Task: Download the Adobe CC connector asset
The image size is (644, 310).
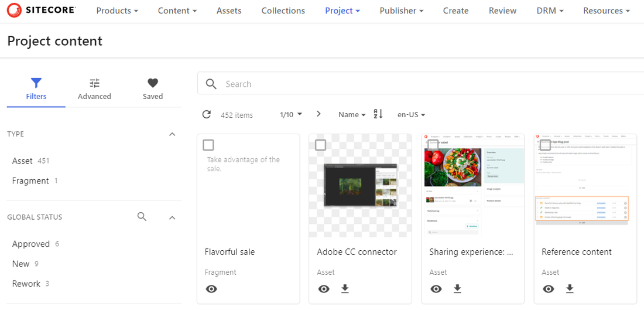Action: click(345, 289)
